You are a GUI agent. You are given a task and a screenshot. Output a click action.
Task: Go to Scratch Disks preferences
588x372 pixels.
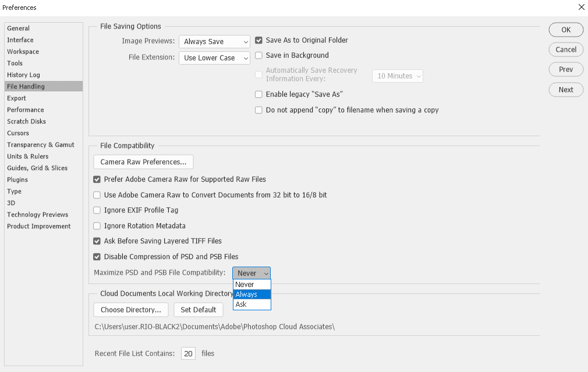pos(26,122)
